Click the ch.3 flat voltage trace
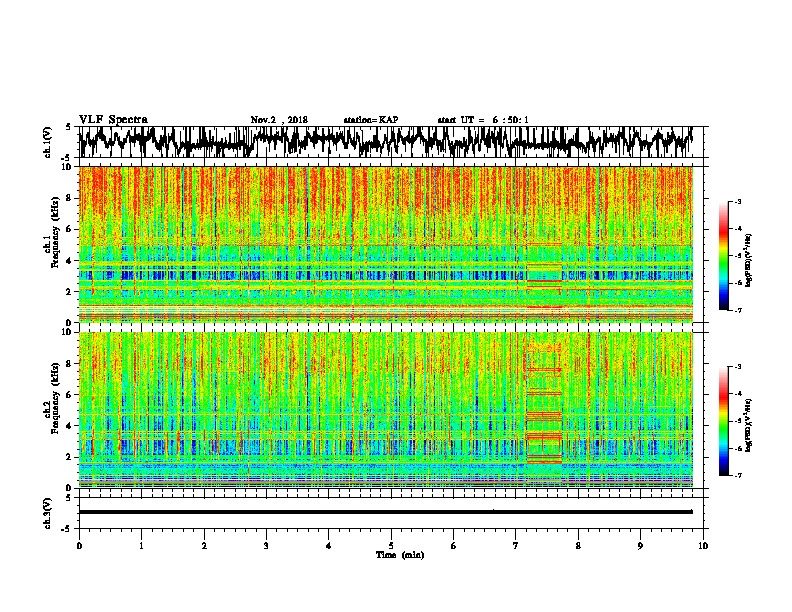This screenshot has height=612, width=792. pyautogui.click(x=386, y=512)
